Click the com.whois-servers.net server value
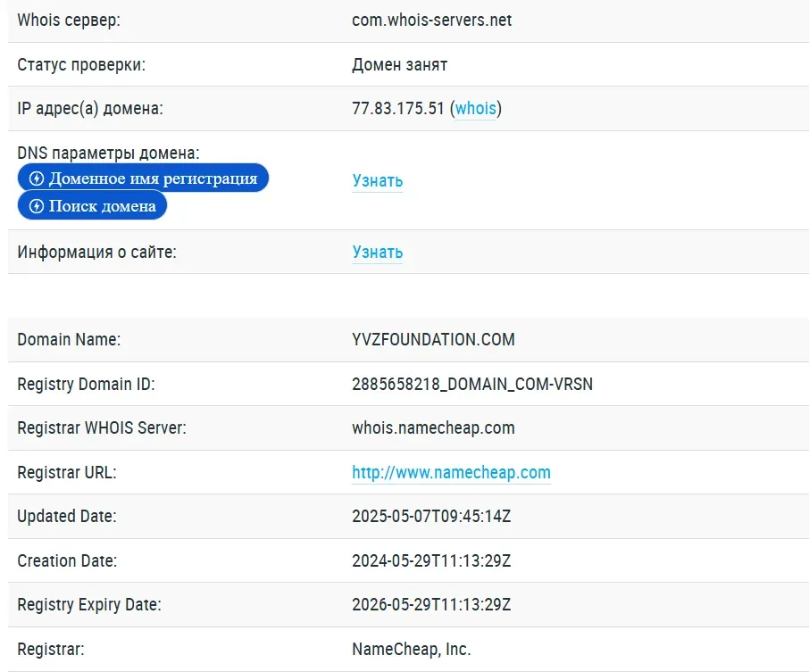Image resolution: width=809 pixels, height=672 pixels. tap(431, 20)
